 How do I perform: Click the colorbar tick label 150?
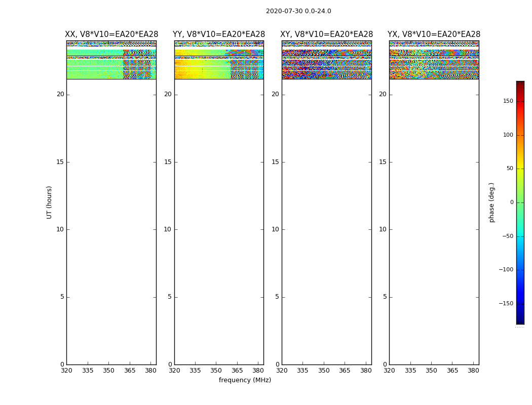click(x=508, y=101)
